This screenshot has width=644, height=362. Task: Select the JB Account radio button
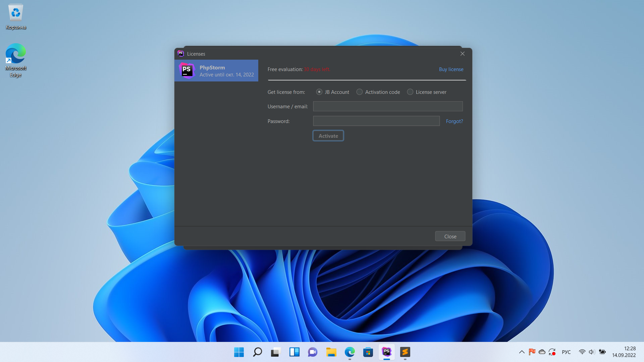click(319, 92)
